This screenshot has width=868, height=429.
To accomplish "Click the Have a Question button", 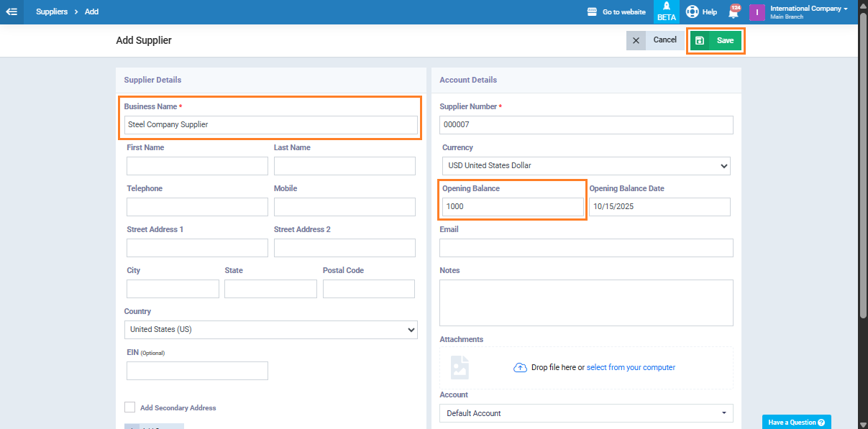I will click(x=796, y=422).
